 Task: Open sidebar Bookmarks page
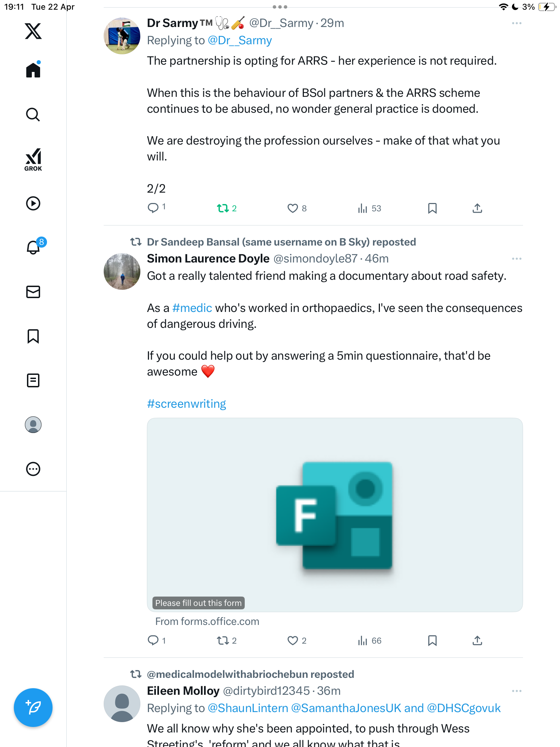[33, 336]
